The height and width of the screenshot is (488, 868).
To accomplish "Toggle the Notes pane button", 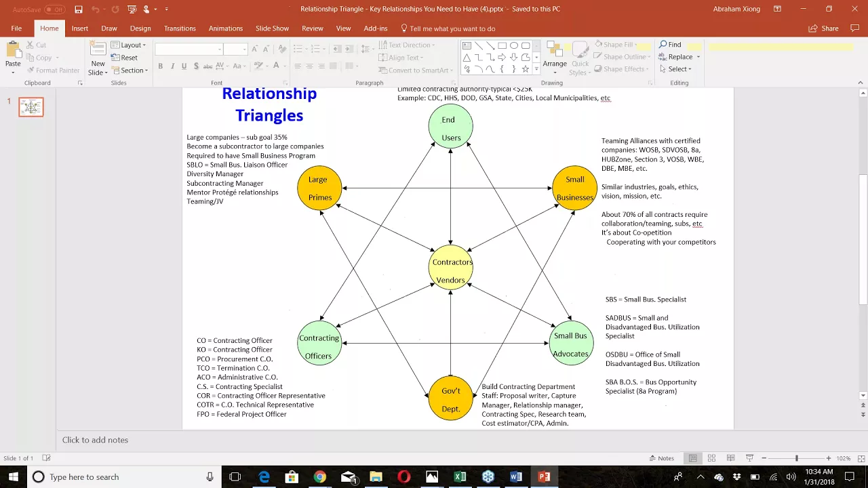I will [662, 458].
